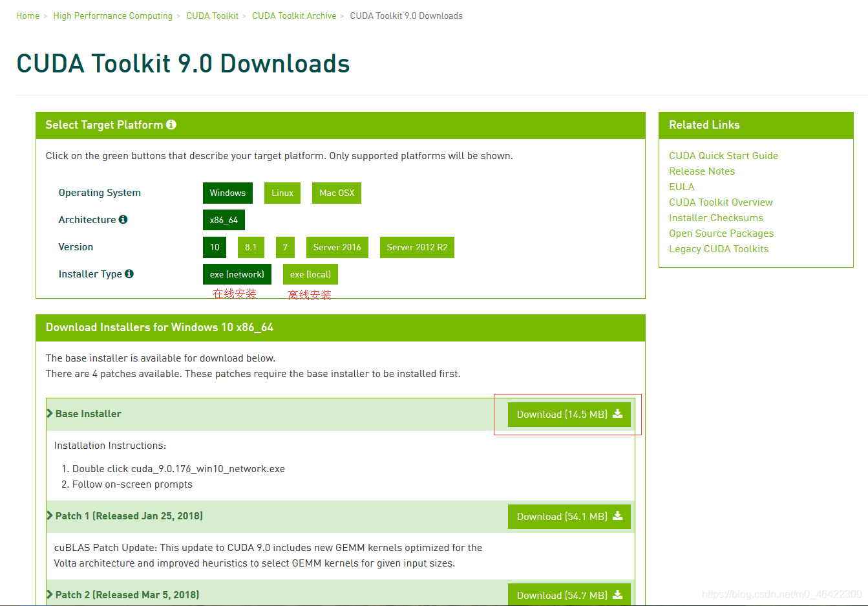Click the info icon next to Installer Type
Image resolution: width=868 pixels, height=606 pixels.
pyautogui.click(x=129, y=274)
